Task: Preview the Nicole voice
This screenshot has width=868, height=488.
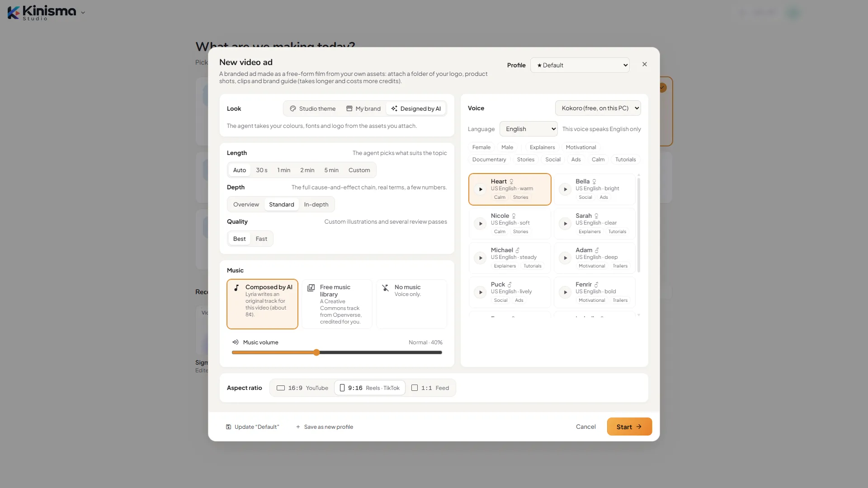Action: [x=481, y=224]
